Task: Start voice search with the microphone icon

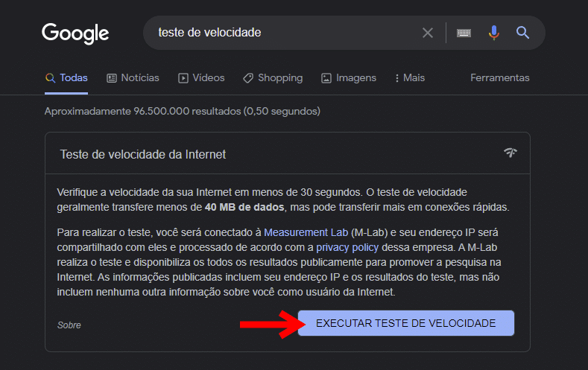Action: [493, 33]
